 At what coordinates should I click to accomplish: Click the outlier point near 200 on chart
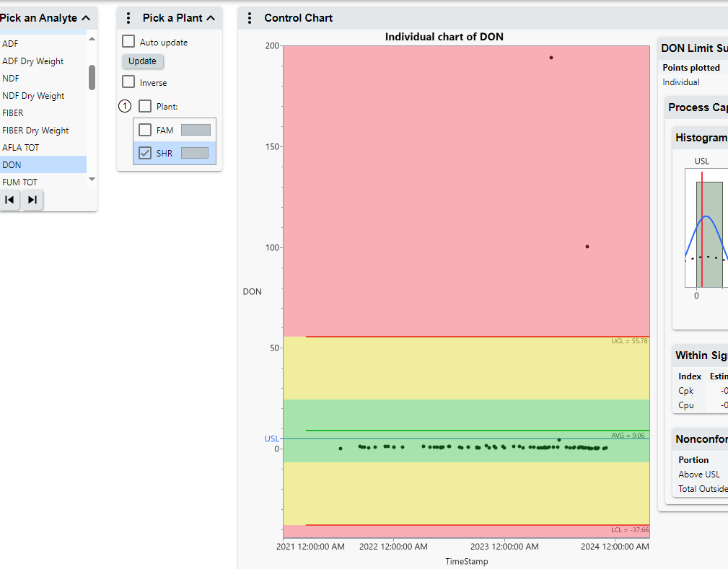(551, 58)
